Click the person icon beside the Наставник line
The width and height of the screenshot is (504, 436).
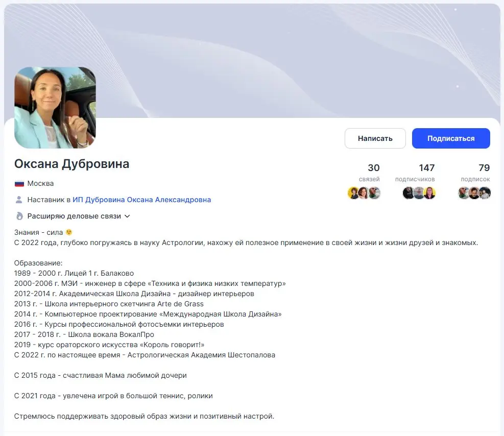click(18, 200)
